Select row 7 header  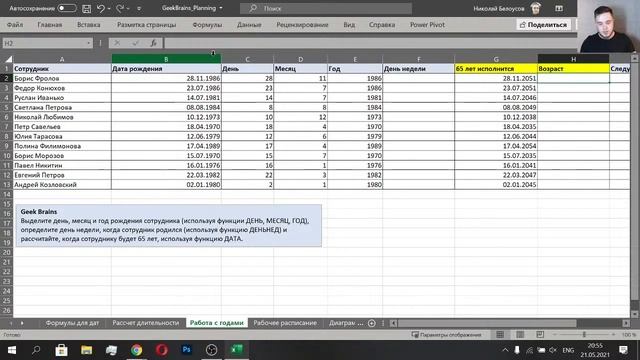[x=7, y=127]
